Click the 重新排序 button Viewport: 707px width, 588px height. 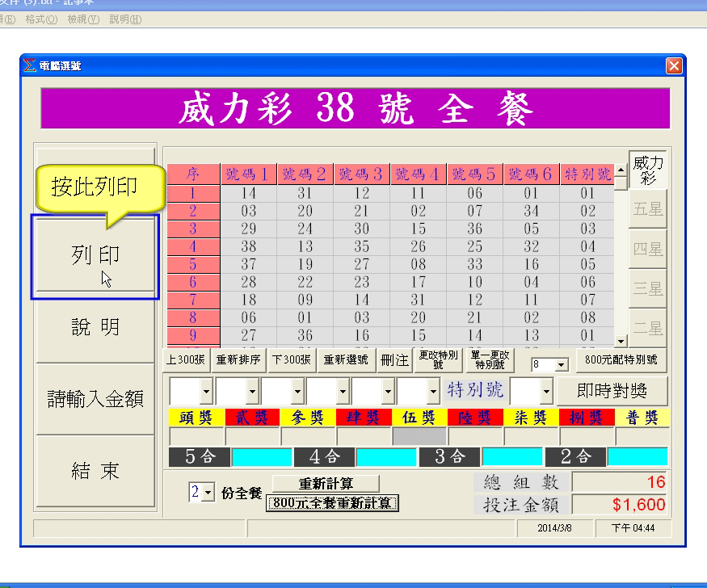[x=238, y=360]
